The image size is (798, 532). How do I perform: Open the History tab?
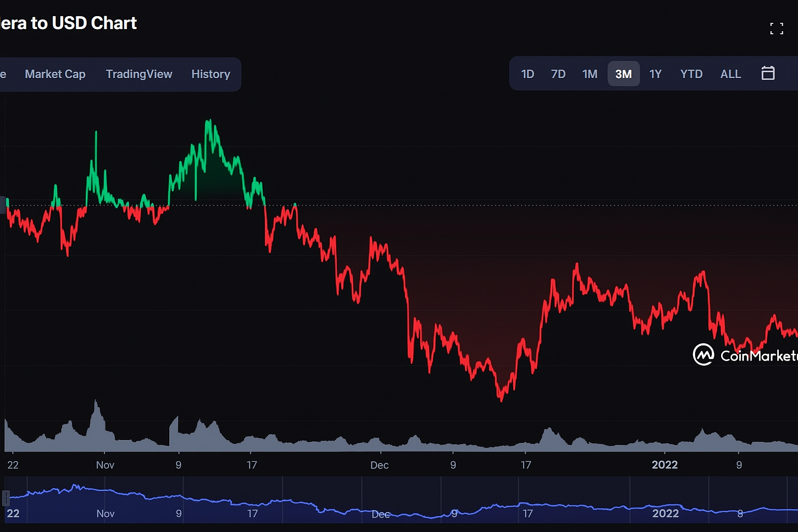point(210,74)
